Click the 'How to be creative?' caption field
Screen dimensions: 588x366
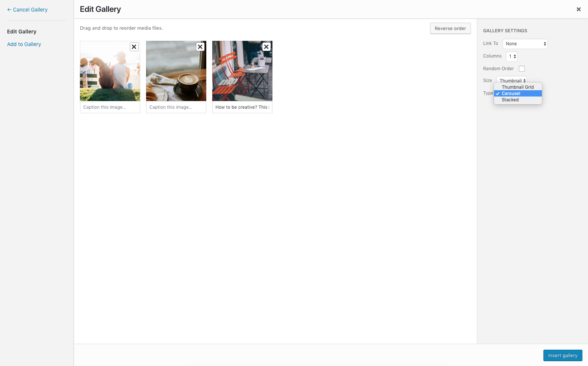tap(242, 107)
